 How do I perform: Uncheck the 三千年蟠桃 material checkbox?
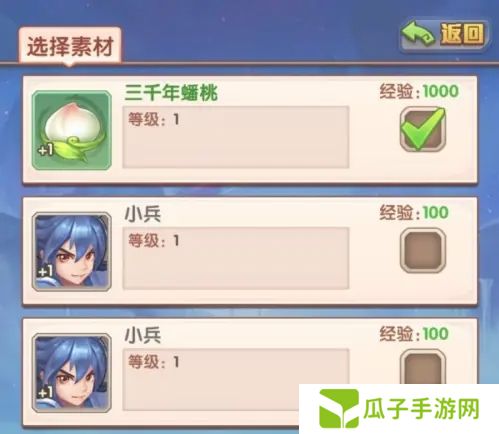click(423, 129)
